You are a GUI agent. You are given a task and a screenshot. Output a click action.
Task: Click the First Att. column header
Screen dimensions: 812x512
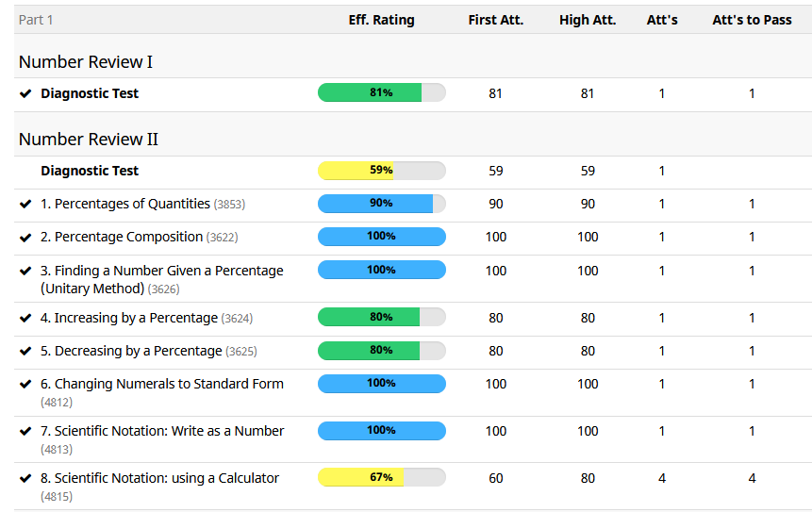tap(495, 20)
